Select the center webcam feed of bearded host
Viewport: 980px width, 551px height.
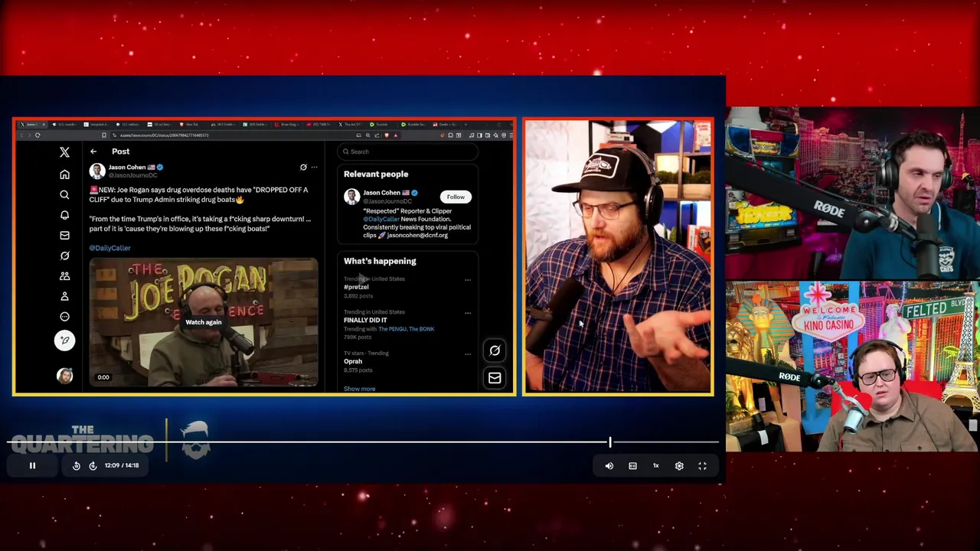618,256
